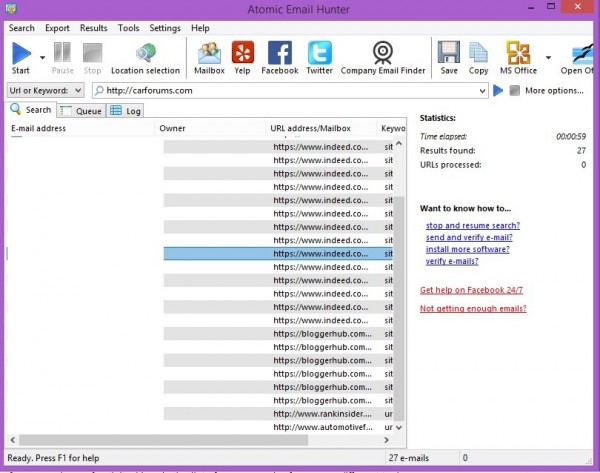Click the app icon in title bar
This screenshot has width=600, height=473.
pos(11,8)
